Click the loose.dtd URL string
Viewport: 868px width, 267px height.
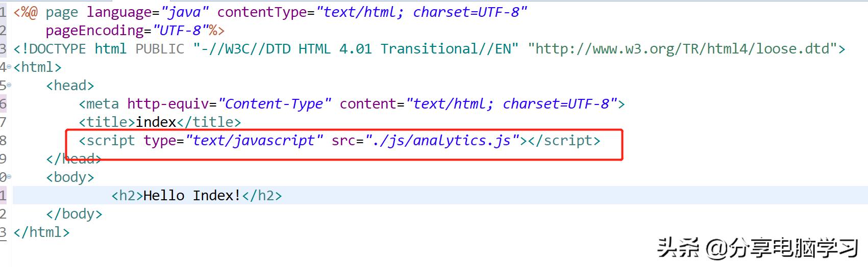coord(682,49)
